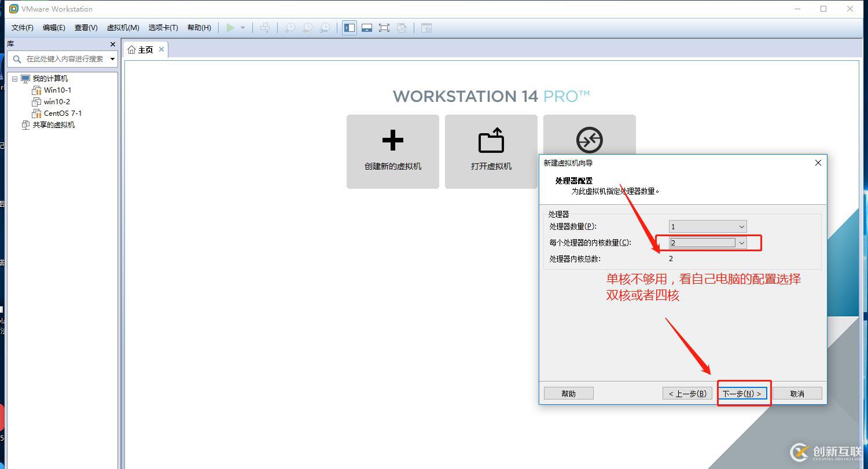Open the power options arrow beside play

(242, 28)
